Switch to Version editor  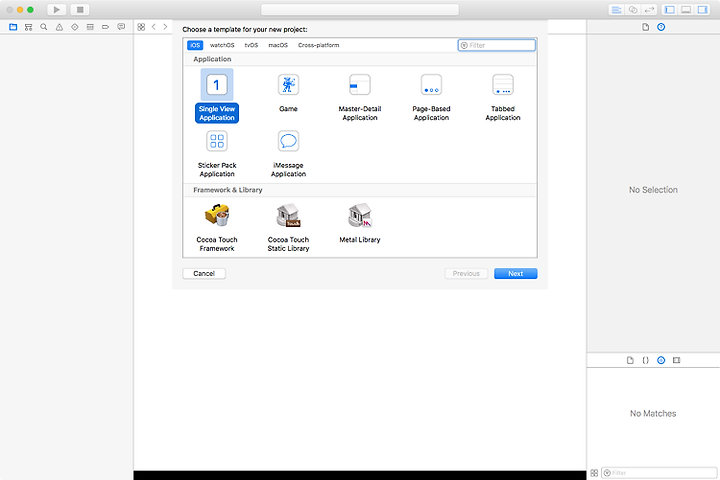tap(649, 10)
